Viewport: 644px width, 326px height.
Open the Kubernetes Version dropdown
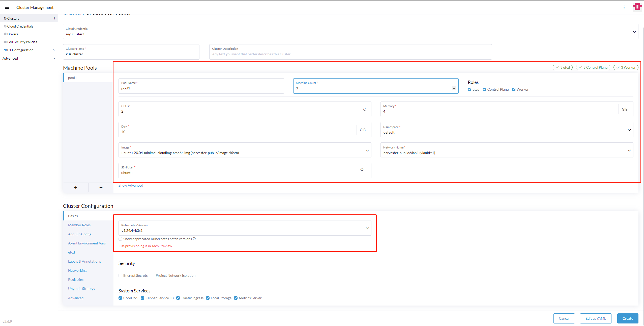(x=245, y=228)
